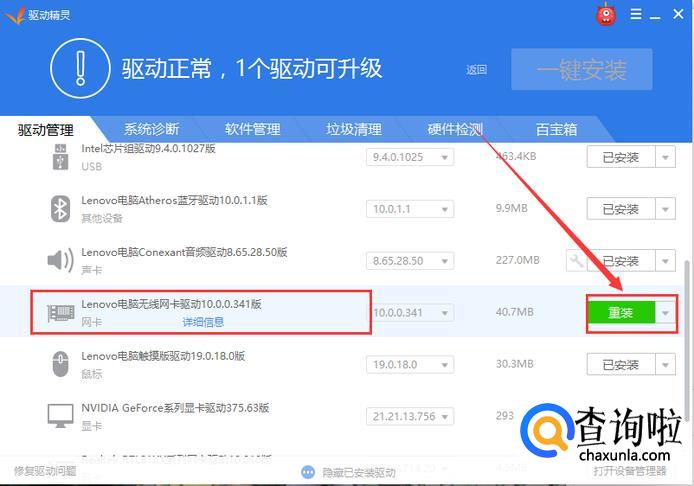Open the hamburger main menu icon
694x486 pixels.
636,14
